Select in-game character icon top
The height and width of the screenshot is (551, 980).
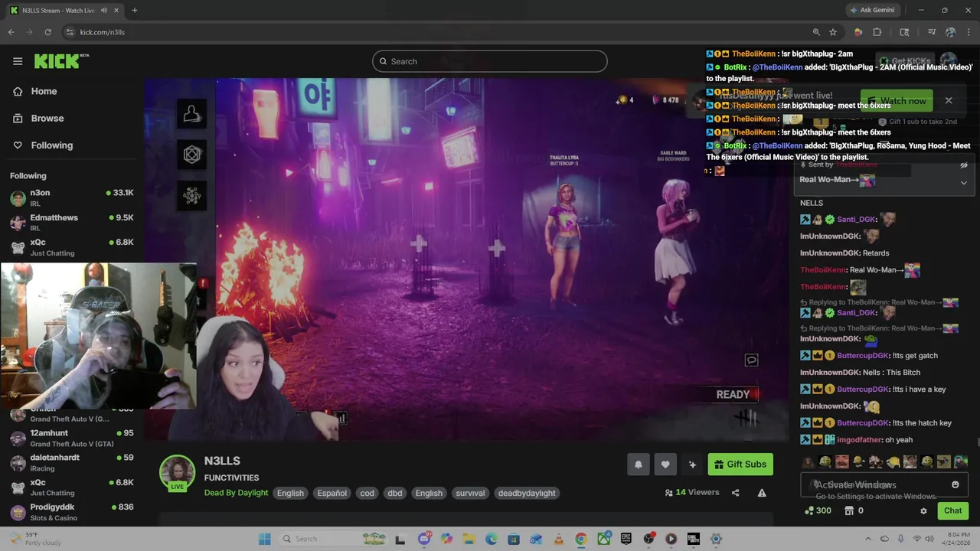(x=191, y=114)
